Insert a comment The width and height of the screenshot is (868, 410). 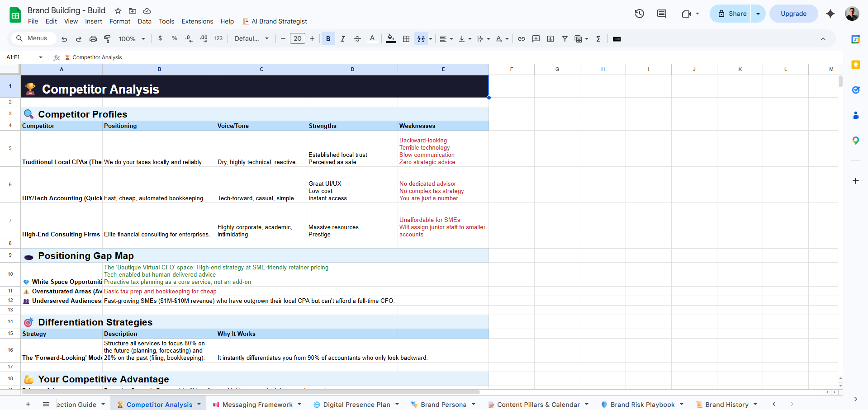click(536, 39)
